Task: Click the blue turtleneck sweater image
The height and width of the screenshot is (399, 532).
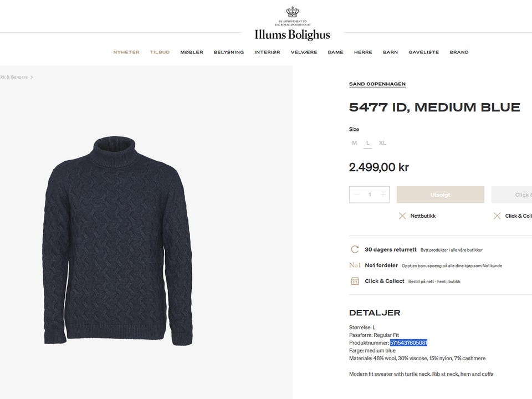Action: click(117, 241)
